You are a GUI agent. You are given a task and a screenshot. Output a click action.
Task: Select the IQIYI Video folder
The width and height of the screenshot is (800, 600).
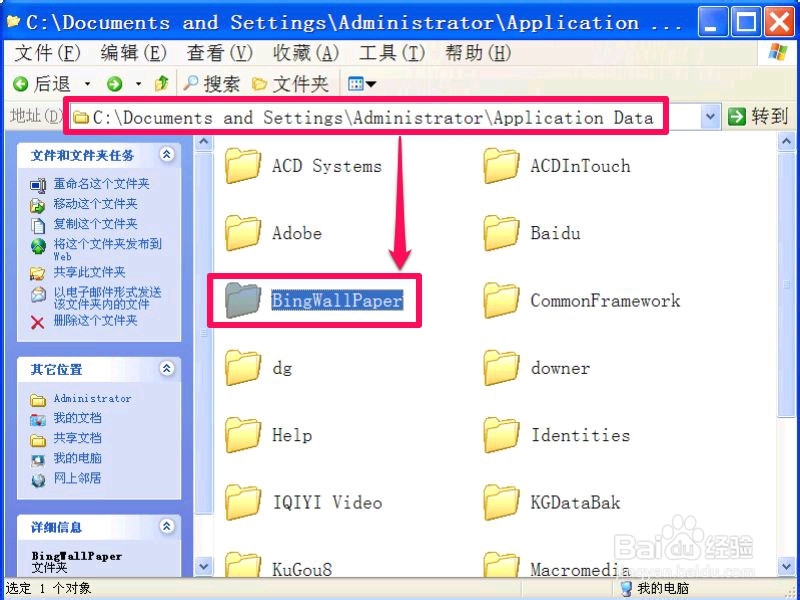[304, 502]
